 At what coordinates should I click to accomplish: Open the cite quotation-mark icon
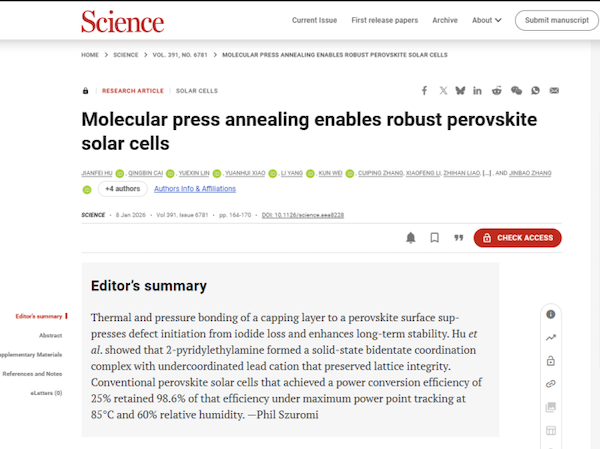[x=459, y=238]
